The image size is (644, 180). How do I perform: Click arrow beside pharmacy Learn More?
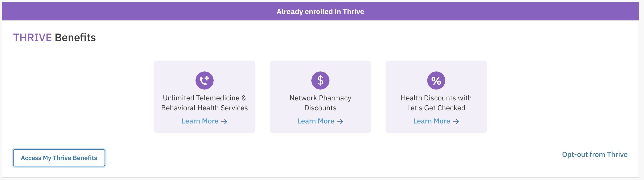click(x=340, y=121)
